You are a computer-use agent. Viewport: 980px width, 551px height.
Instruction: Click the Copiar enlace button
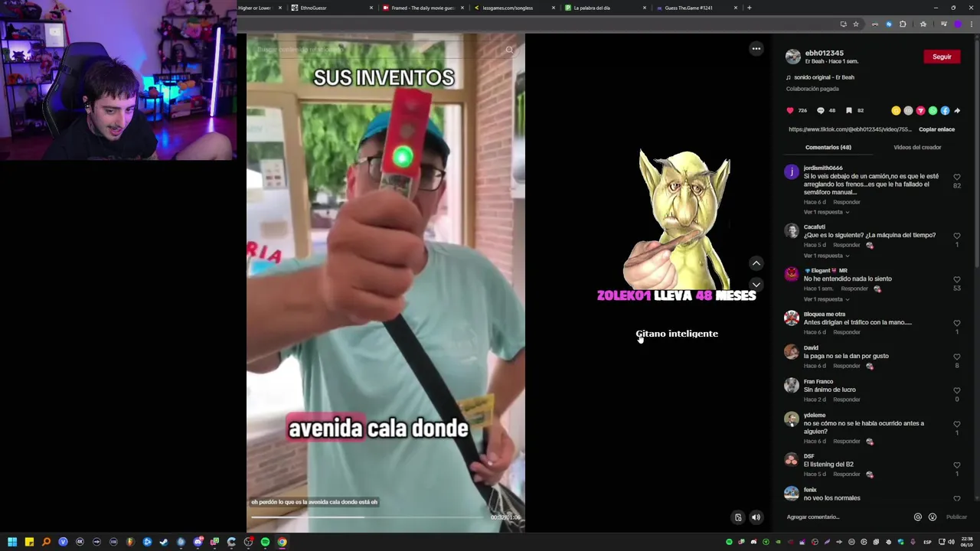point(936,129)
